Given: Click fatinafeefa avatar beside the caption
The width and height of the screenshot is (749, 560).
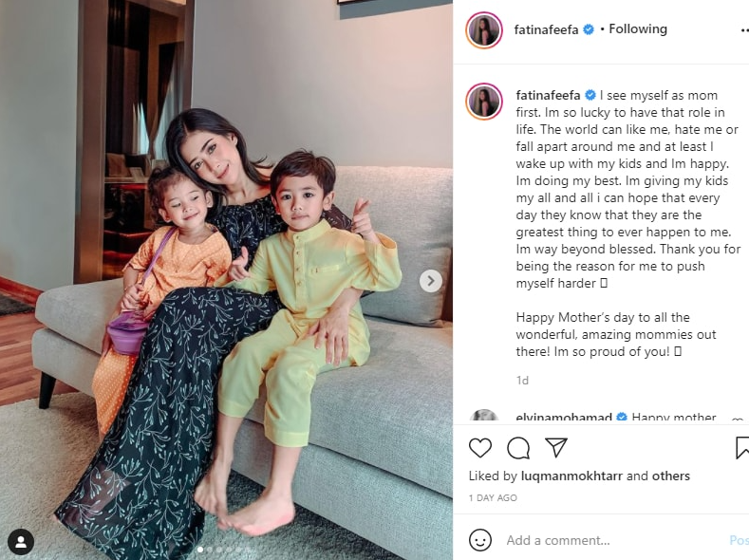Looking at the screenshot, I should 484,102.
